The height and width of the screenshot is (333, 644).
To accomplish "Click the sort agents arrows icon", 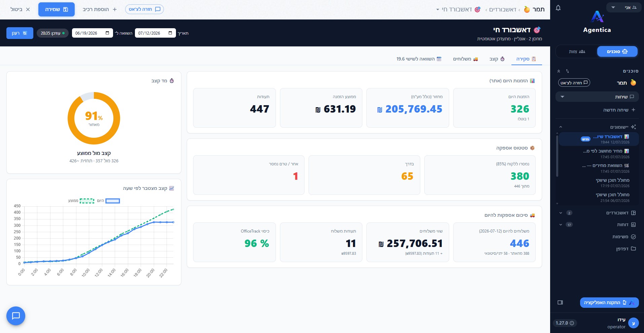I will click(x=567, y=71).
